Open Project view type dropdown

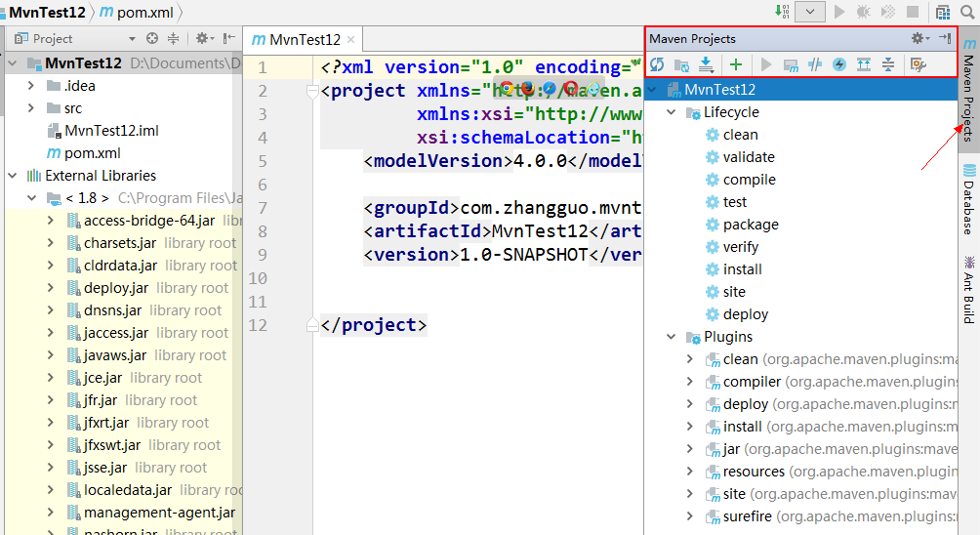[132, 39]
